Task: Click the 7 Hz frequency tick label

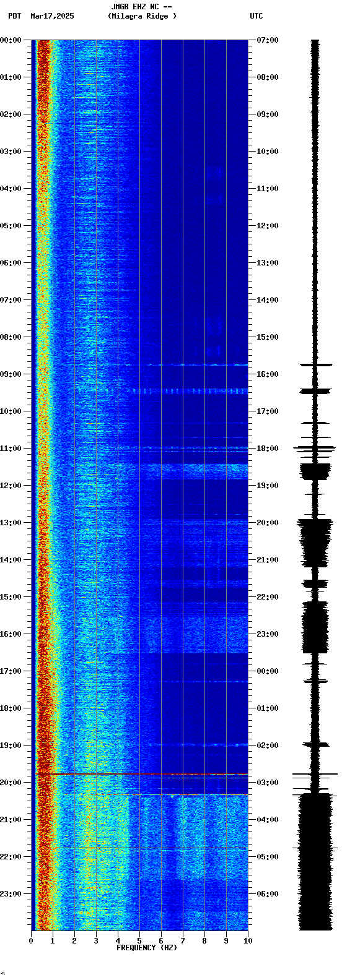Action: tap(183, 941)
